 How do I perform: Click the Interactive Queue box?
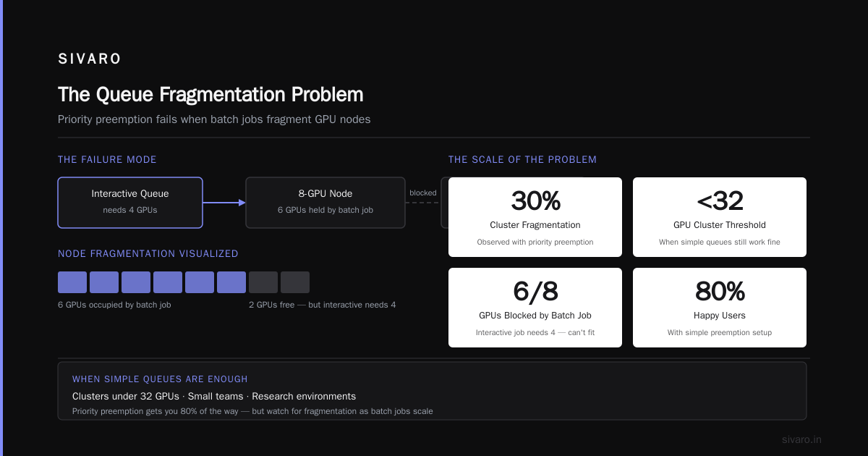click(130, 203)
